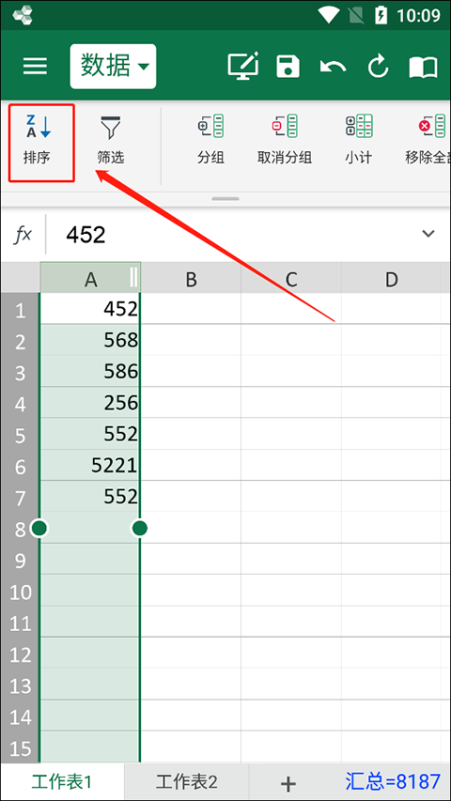Image resolution: width=451 pixels, height=801 pixels.
Task: Open the Subtotal (小计) tool
Action: 359,127
